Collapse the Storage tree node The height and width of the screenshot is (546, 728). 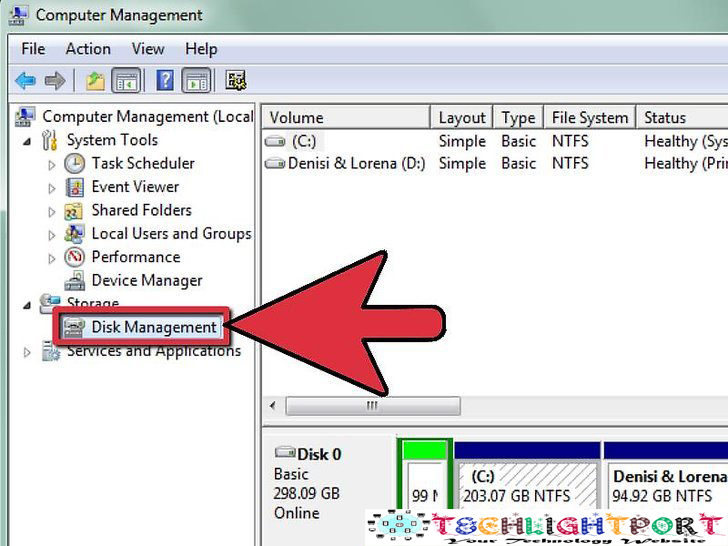click(27, 305)
